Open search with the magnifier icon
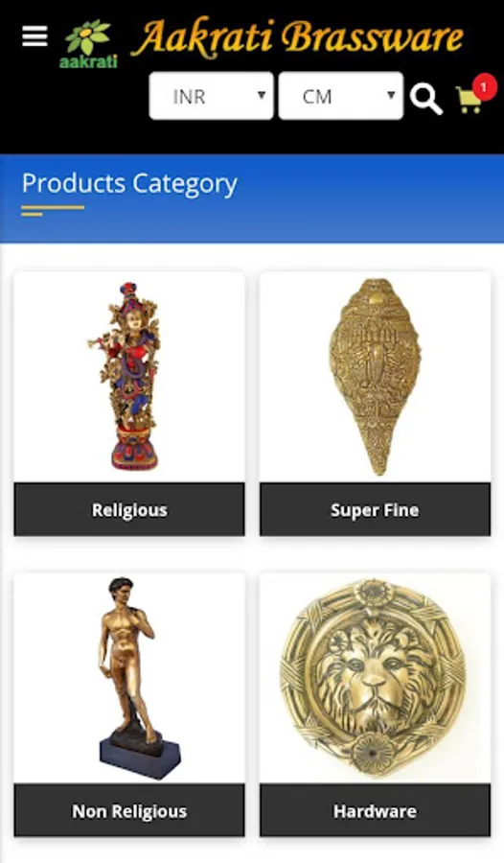 pos(425,99)
